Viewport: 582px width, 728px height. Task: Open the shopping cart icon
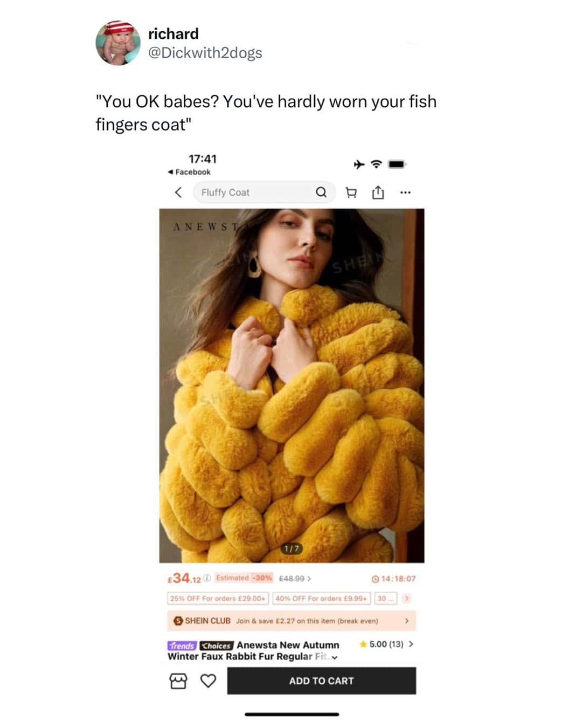[351, 192]
